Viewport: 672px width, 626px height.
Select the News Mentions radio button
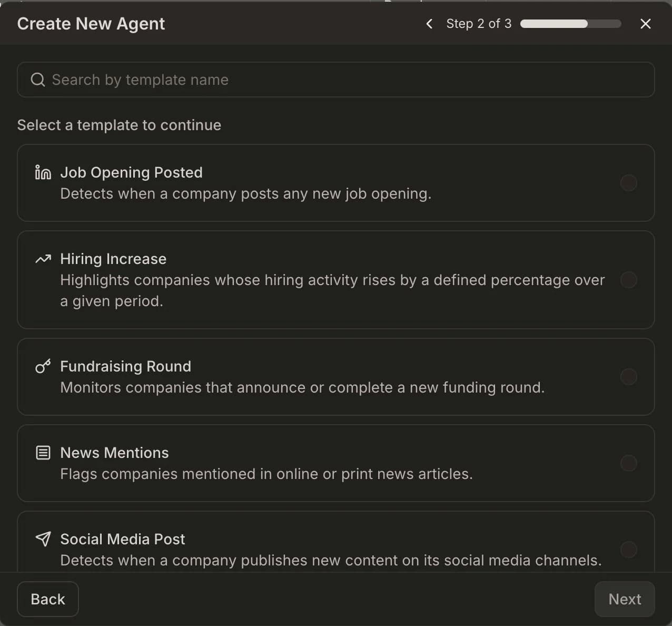click(x=629, y=463)
